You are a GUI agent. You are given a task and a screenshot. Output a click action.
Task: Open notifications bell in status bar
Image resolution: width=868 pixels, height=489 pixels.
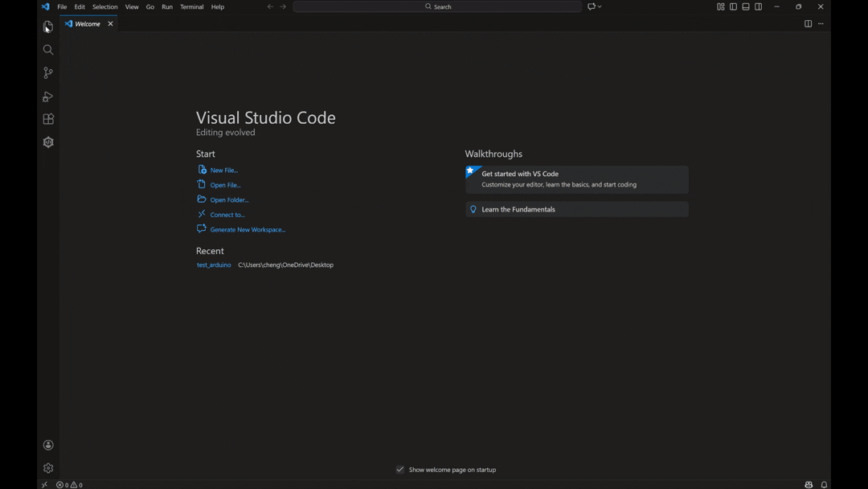(824, 485)
